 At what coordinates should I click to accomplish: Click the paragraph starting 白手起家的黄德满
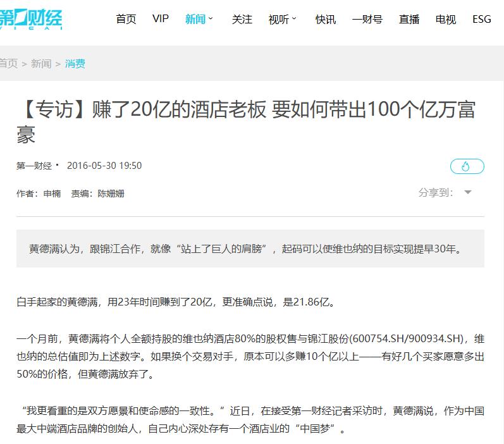pos(176,302)
